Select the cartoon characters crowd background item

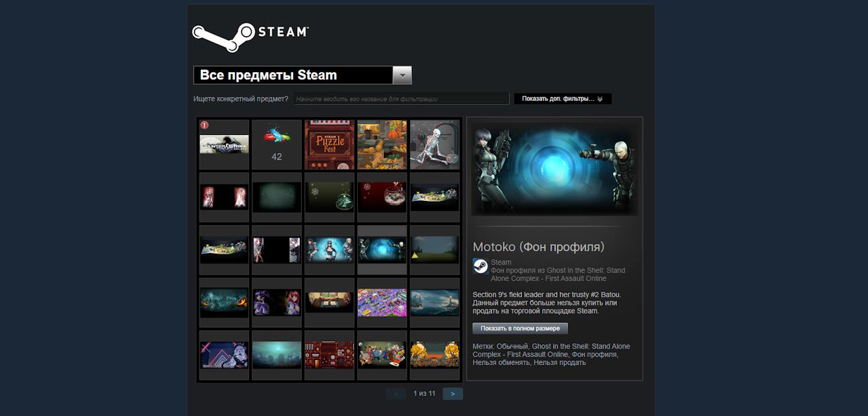pyautogui.click(x=383, y=355)
